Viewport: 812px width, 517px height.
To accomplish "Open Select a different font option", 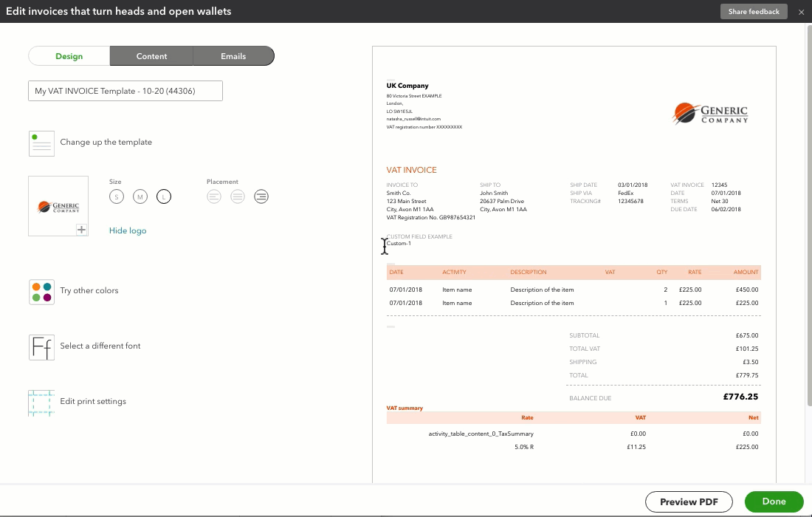I will coord(100,346).
